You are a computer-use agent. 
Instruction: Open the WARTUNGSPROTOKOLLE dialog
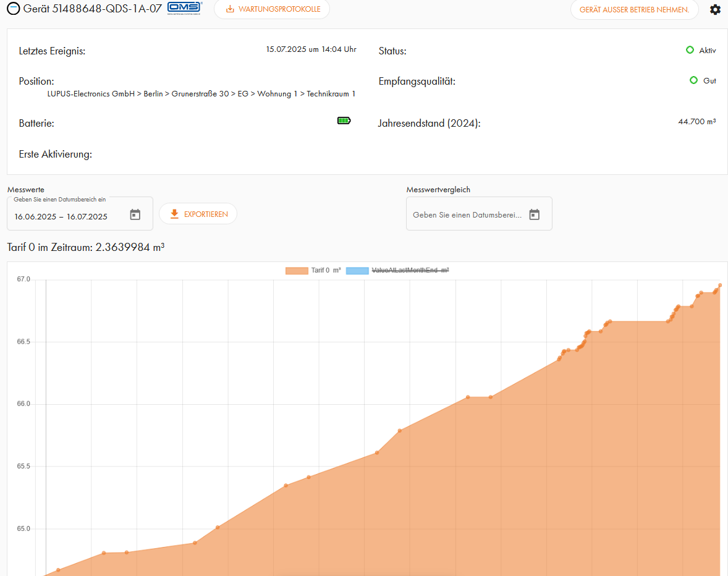click(272, 9)
